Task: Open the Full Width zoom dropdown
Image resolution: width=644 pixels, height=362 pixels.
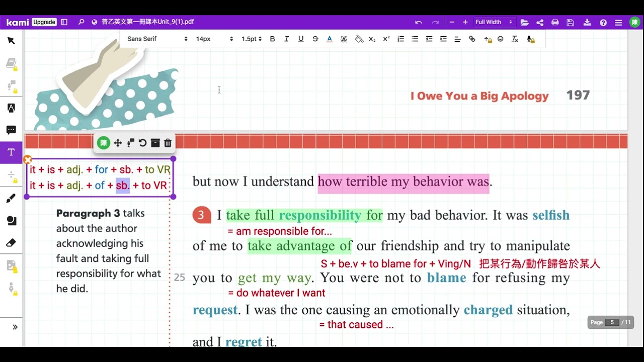Action: pyautogui.click(x=494, y=22)
